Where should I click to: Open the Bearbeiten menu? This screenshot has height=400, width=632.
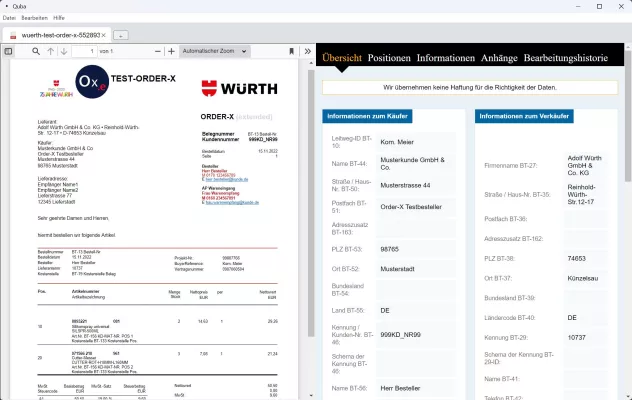pyautogui.click(x=34, y=18)
